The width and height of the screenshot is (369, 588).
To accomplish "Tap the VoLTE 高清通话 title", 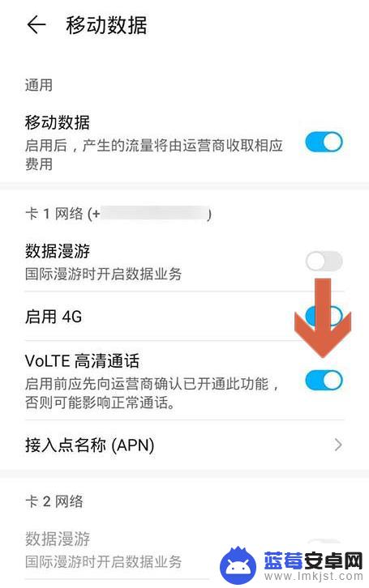I will coord(82,360).
